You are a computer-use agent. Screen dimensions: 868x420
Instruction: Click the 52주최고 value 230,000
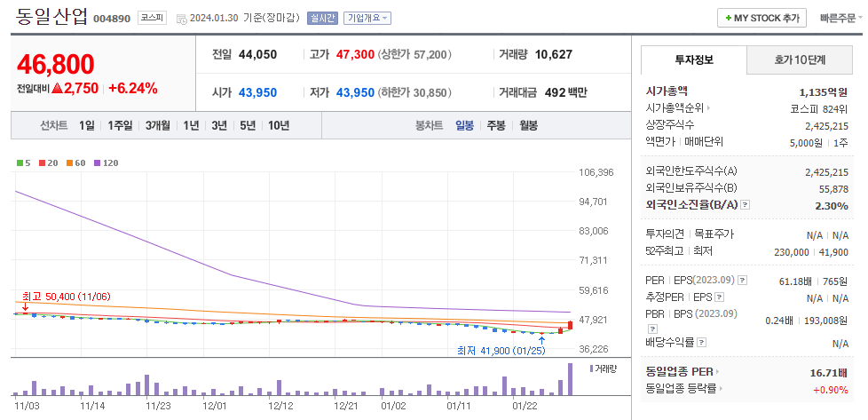tap(791, 252)
